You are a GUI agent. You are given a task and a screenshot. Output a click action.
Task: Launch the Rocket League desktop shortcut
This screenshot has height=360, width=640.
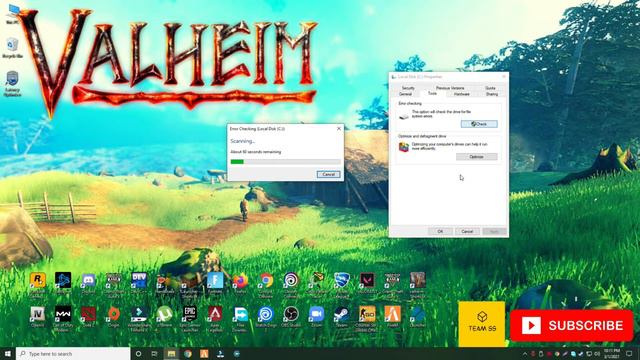pos(342,284)
